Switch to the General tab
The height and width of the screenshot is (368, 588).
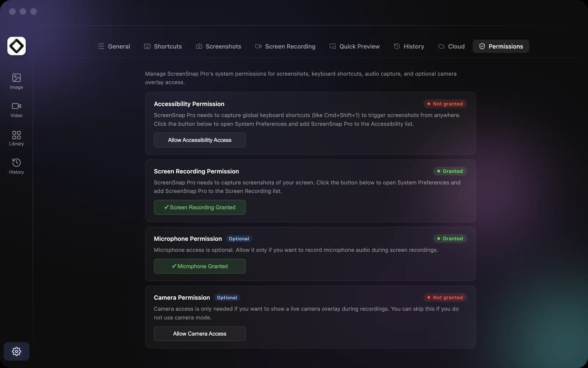114,46
